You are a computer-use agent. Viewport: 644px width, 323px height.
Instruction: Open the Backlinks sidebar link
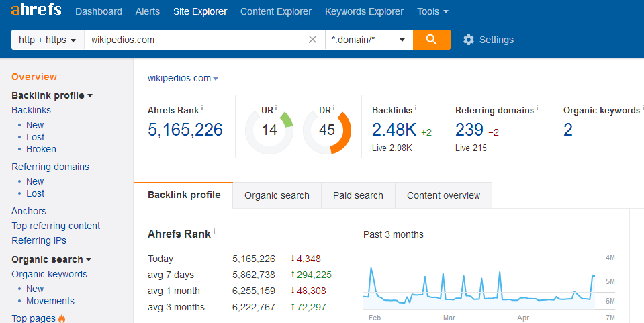point(31,110)
